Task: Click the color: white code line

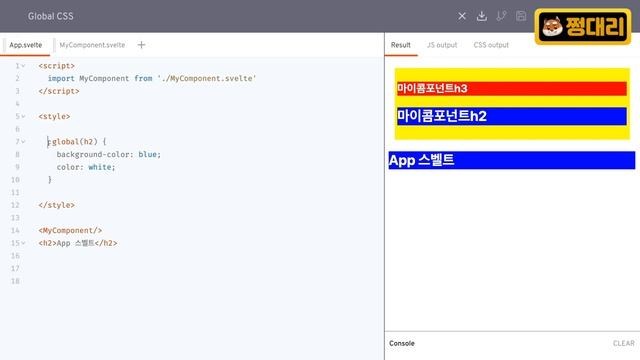Action: [x=86, y=167]
